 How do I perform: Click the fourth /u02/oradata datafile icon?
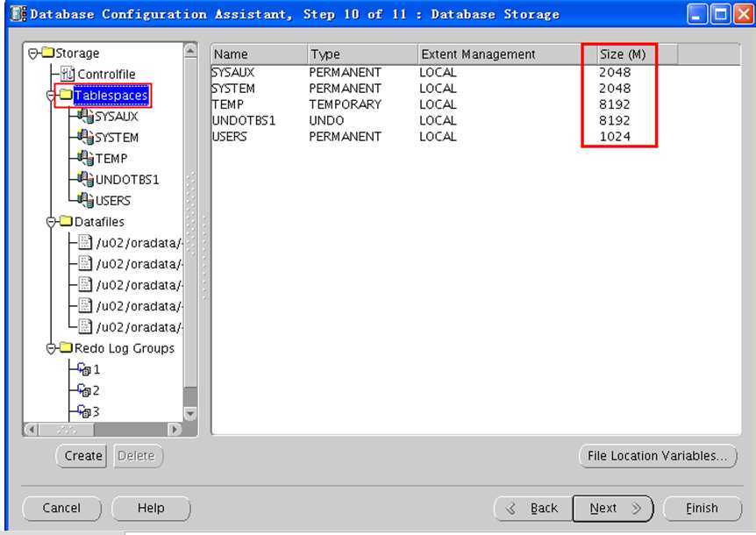tap(85, 305)
